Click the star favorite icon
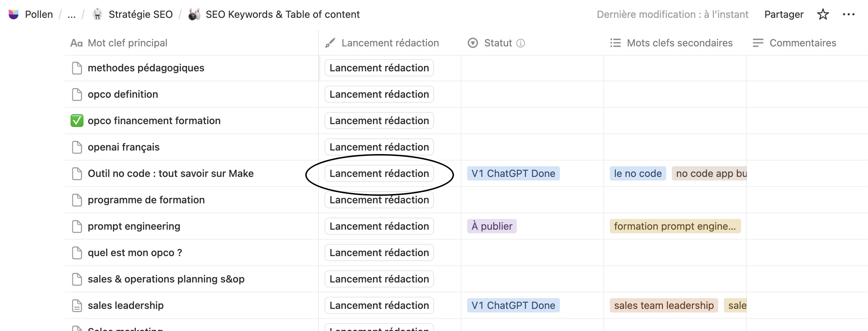The height and width of the screenshot is (331, 868). point(823,14)
